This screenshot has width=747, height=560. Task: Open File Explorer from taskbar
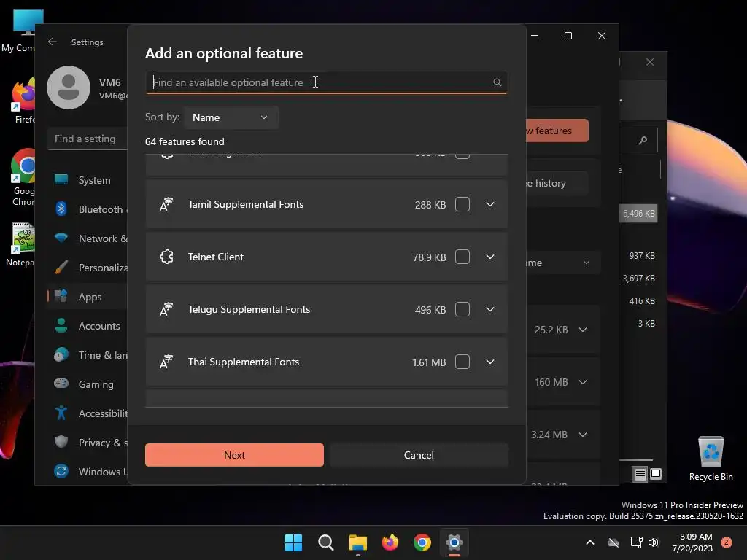pyautogui.click(x=357, y=542)
